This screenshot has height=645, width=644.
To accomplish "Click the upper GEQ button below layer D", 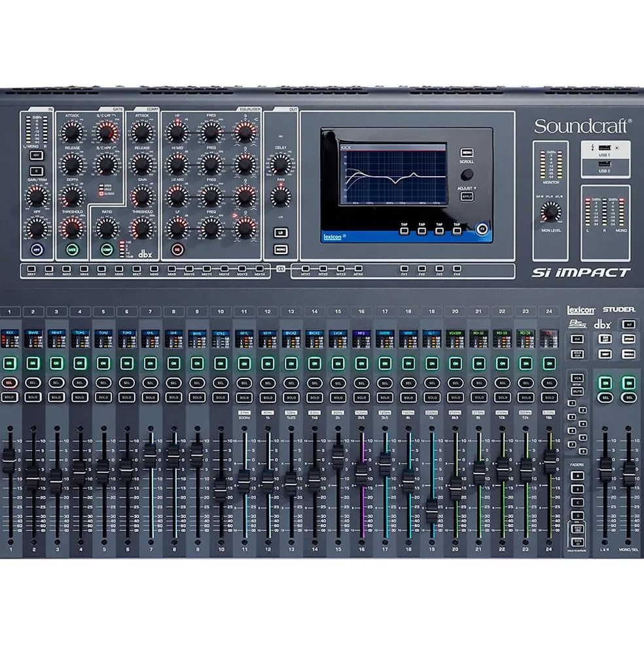I will (577, 528).
